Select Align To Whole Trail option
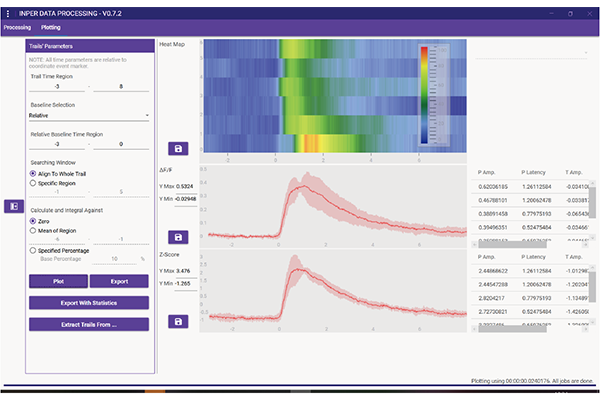This screenshot has height=400, width=600. (34, 173)
